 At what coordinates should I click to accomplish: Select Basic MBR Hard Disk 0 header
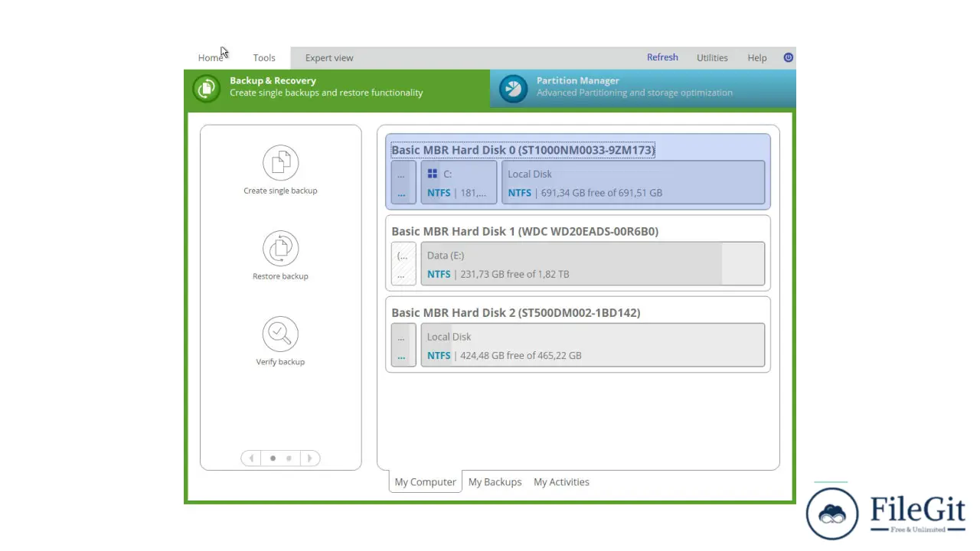coord(523,150)
